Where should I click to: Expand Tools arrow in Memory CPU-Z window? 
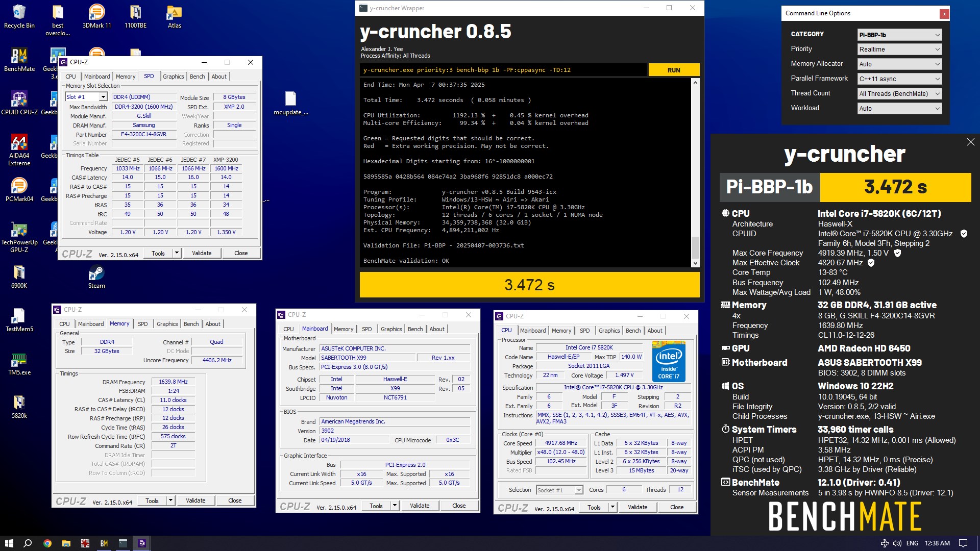point(170,500)
